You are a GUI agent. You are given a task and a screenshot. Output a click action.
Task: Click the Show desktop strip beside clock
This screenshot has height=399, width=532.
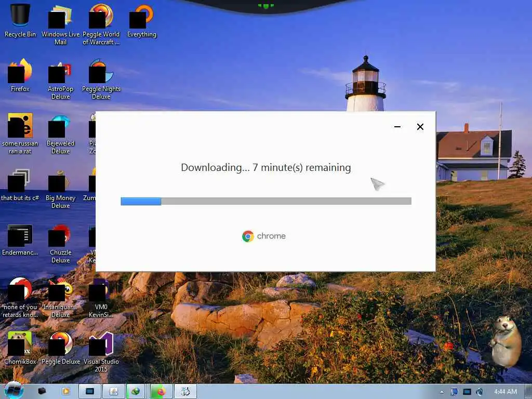click(528, 392)
